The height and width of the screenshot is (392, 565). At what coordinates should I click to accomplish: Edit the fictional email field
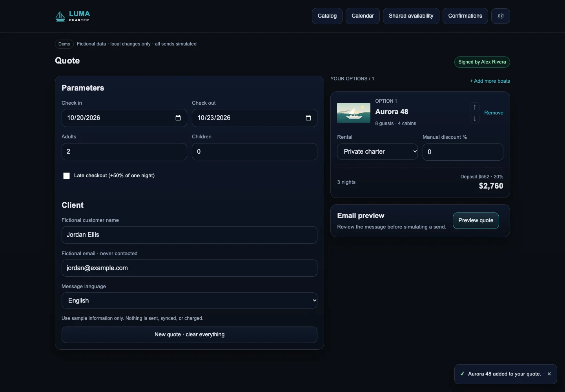190,268
